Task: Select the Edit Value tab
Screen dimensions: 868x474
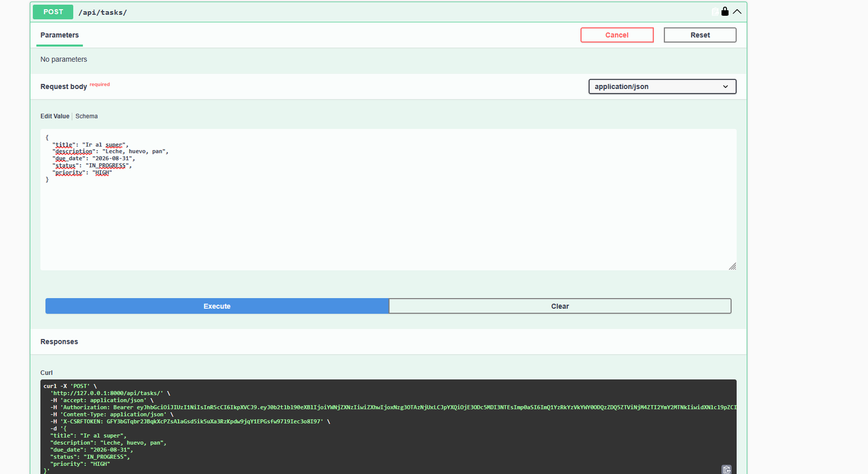Action: [x=55, y=116]
